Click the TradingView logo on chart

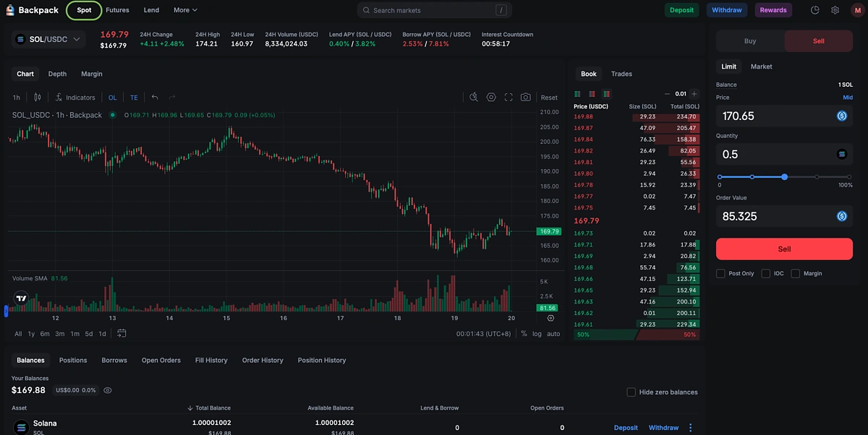[21, 297]
